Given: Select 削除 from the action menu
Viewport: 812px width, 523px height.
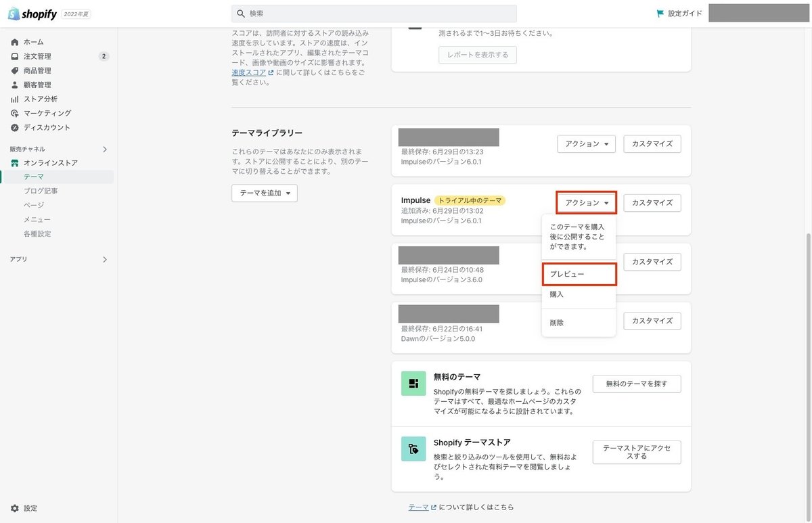Looking at the screenshot, I should (x=579, y=323).
